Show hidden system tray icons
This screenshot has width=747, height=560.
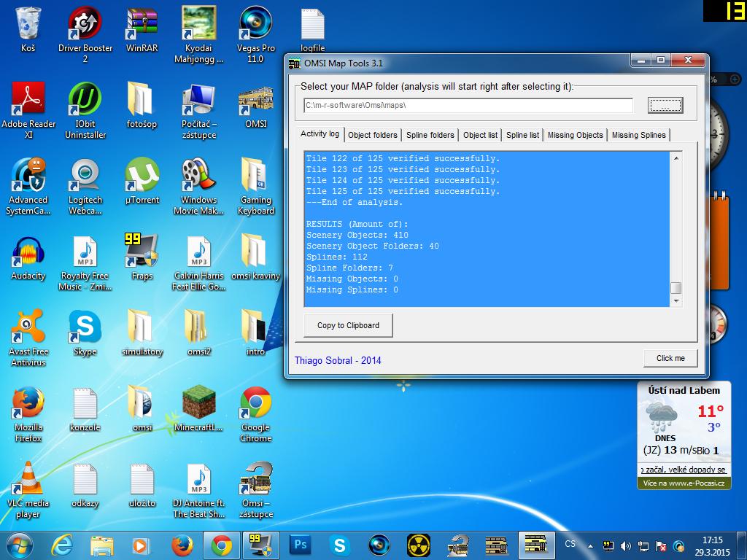pyautogui.click(x=591, y=545)
